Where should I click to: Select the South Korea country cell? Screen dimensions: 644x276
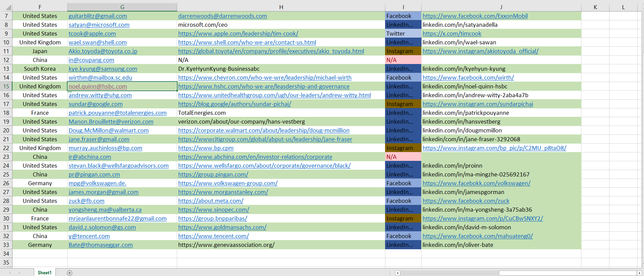click(x=40, y=69)
